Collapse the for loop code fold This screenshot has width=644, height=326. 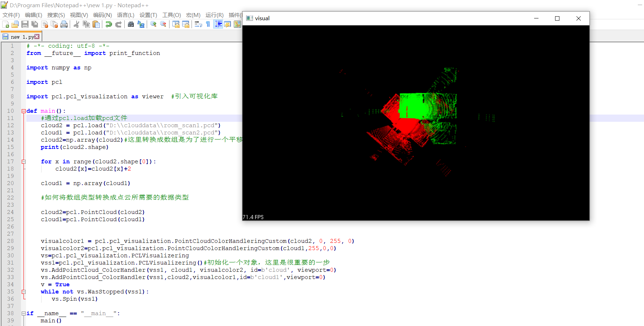(x=23, y=162)
